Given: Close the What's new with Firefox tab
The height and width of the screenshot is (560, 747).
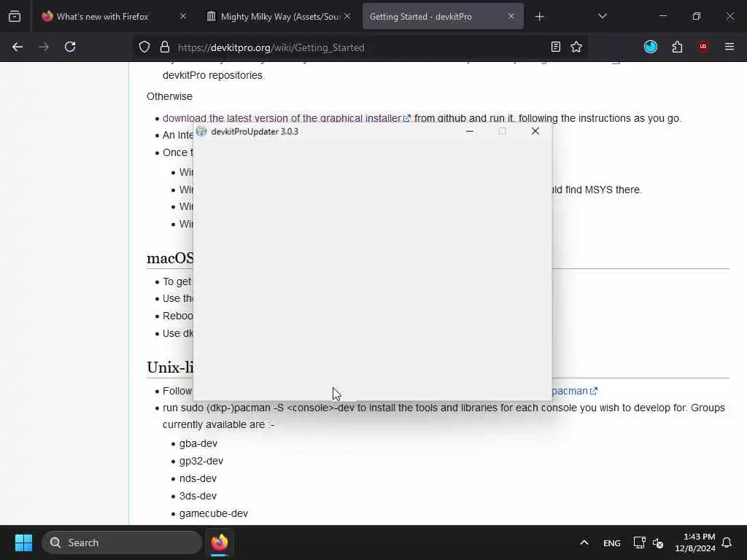Looking at the screenshot, I should tap(183, 16).
